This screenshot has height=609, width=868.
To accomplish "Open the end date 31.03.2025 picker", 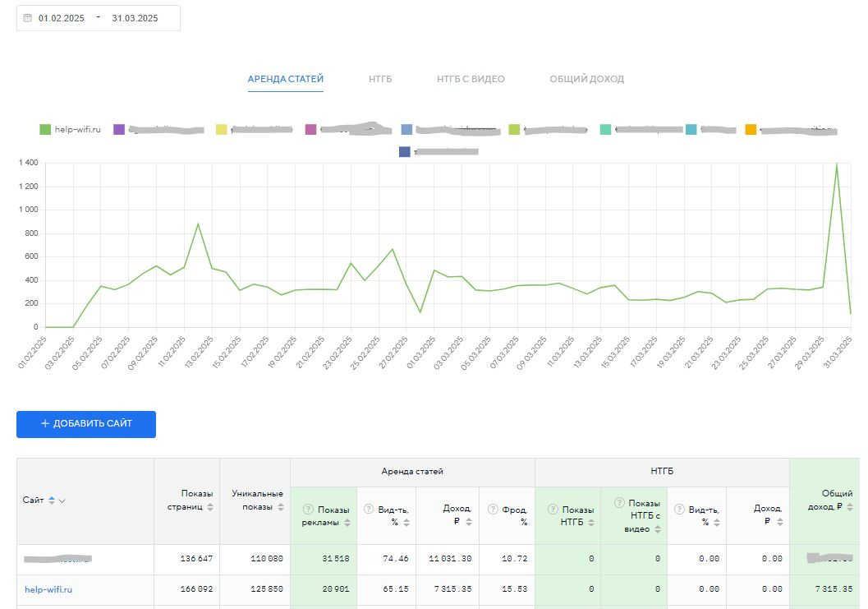I will [135, 18].
